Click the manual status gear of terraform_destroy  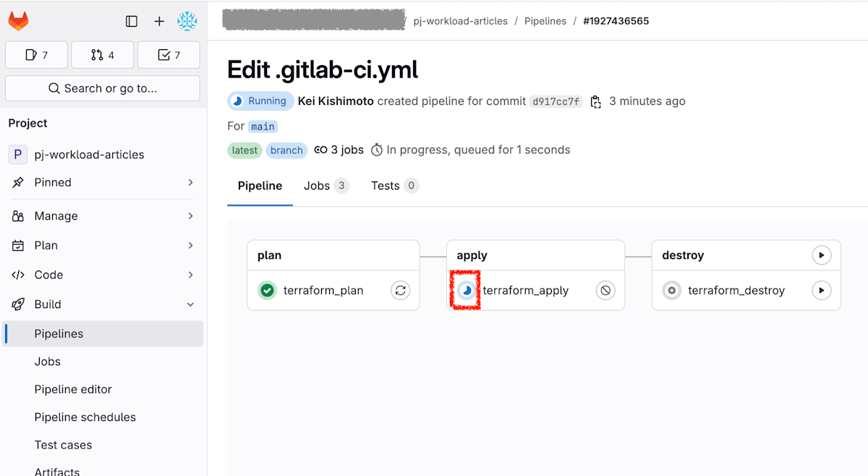point(671,290)
